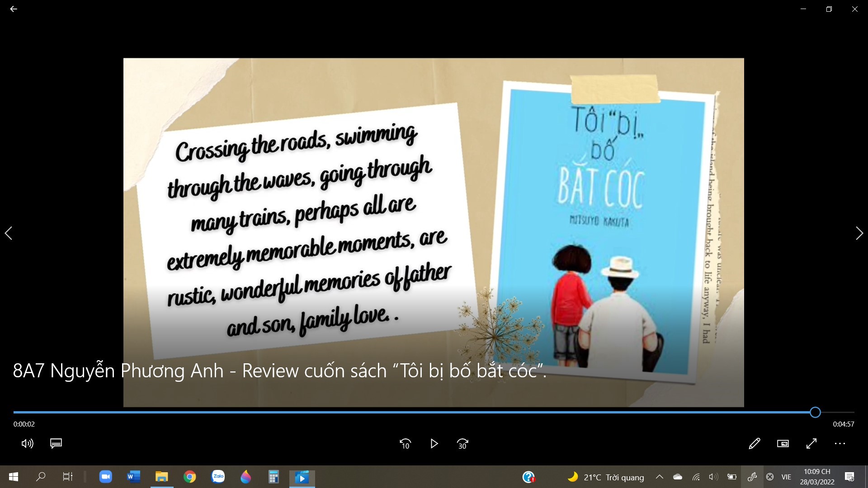
Task: Open Google Chrome from the taskbar
Action: (x=190, y=477)
